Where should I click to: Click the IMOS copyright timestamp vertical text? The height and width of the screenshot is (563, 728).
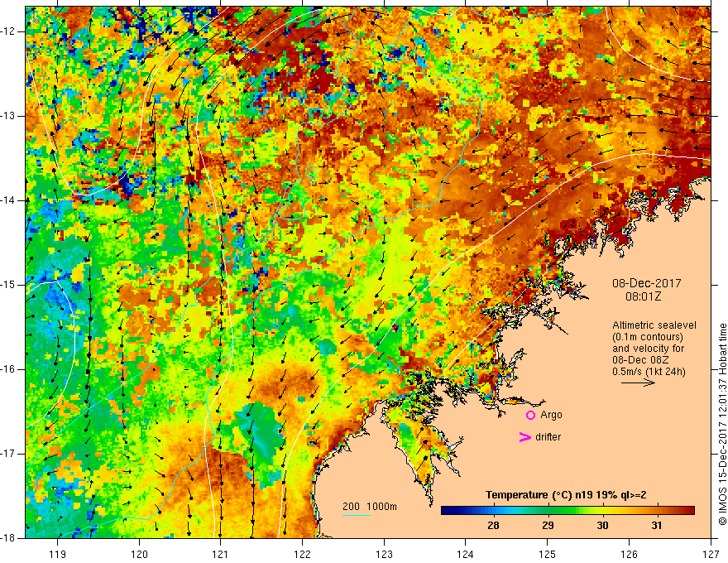[x=722, y=424]
